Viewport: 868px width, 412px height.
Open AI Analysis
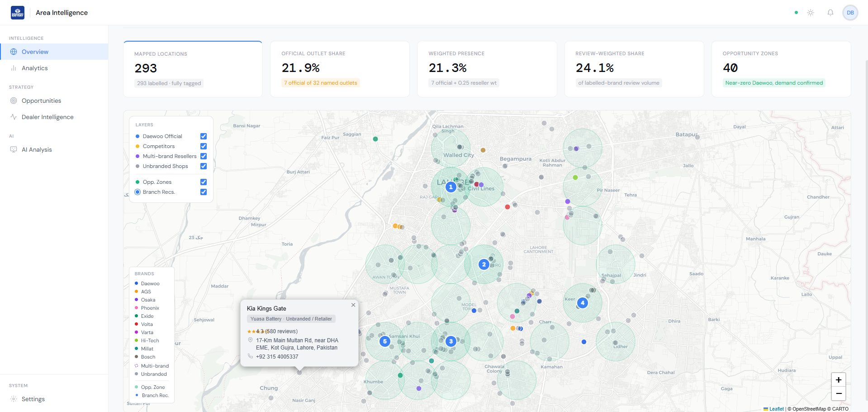[x=54, y=149]
